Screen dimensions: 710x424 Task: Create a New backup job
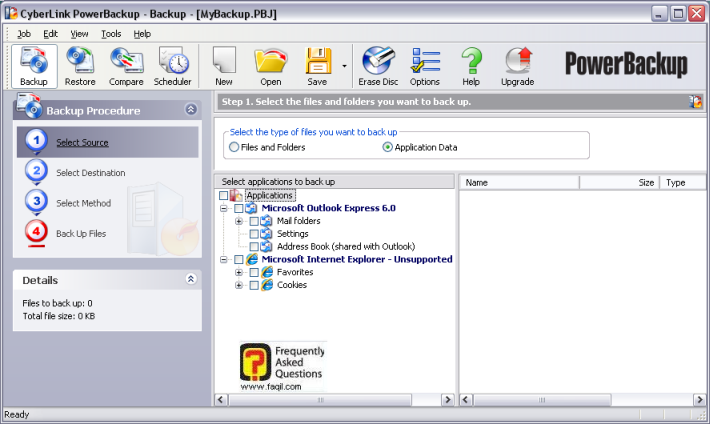pos(224,66)
